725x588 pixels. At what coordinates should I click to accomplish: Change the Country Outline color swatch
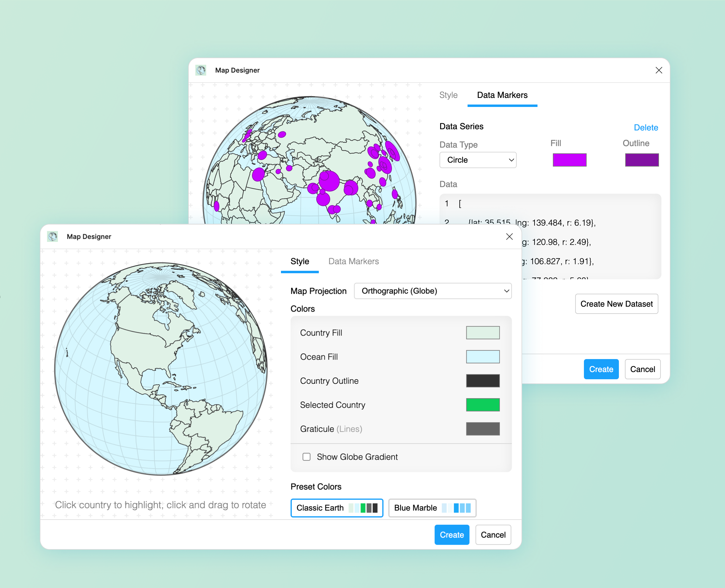coord(482,381)
